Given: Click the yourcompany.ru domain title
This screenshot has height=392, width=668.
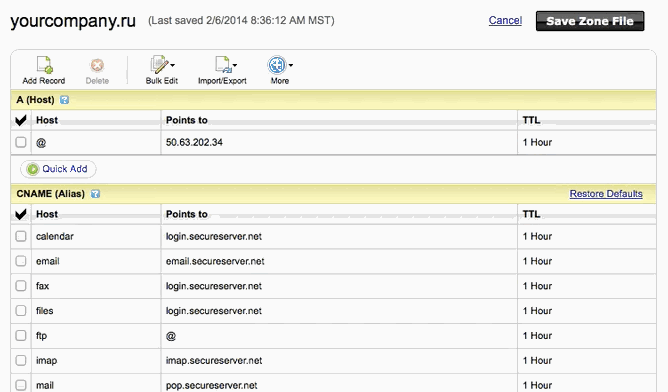Looking at the screenshot, I should tap(73, 21).
